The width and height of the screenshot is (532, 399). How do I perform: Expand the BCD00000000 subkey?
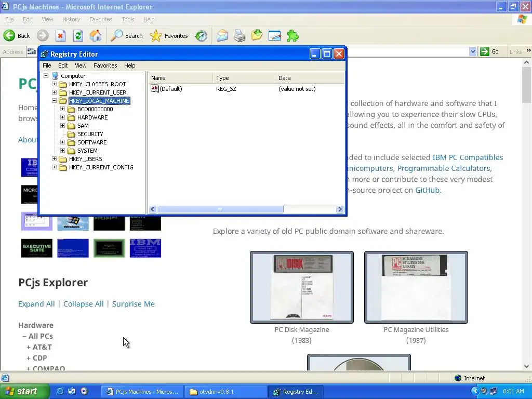point(62,109)
